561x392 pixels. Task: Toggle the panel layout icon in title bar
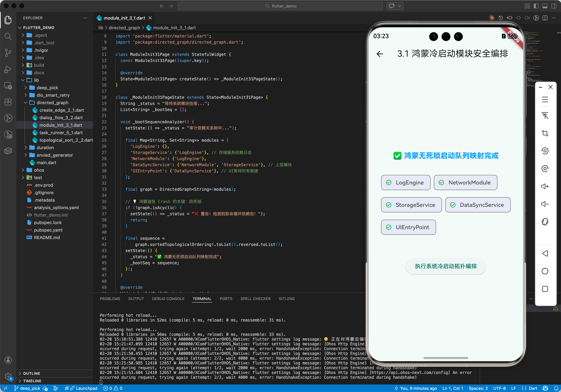coord(545,6)
